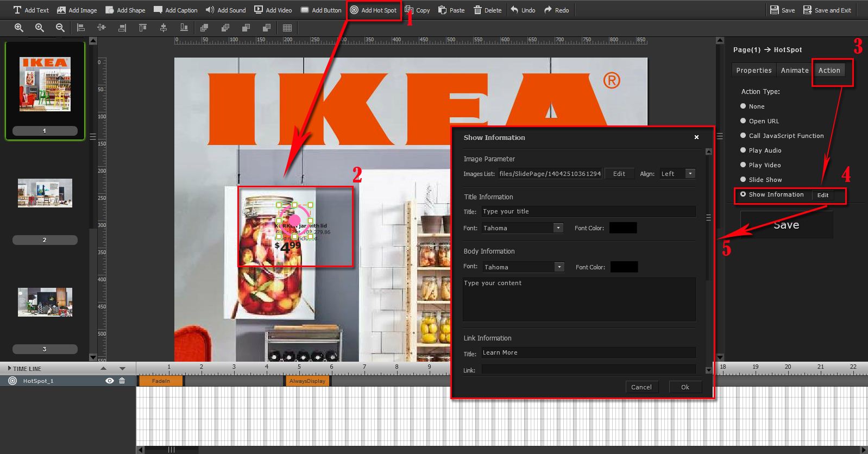Click Add Video tool
Screen dimensions: 868x454
click(x=273, y=10)
